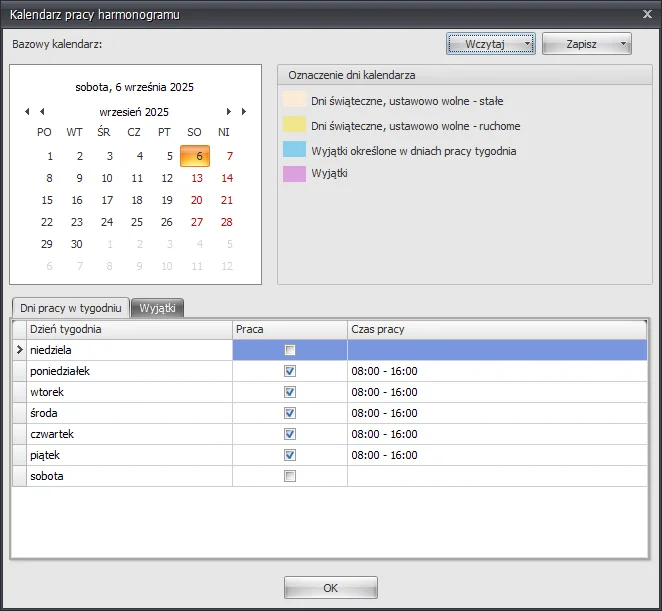This screenshot has width=662, height=611.
Task: Enable the Praca checkbox for niedziela
Action: pyautogui.click(x=290, y=350)
